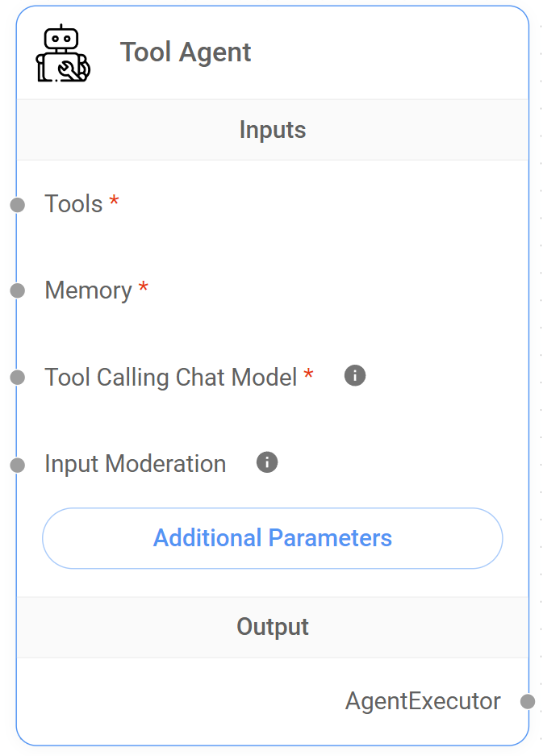Screen dimensions: 543x756
Task: Click the Input Moderation connection dot
Action: click(x=17, y=462)
